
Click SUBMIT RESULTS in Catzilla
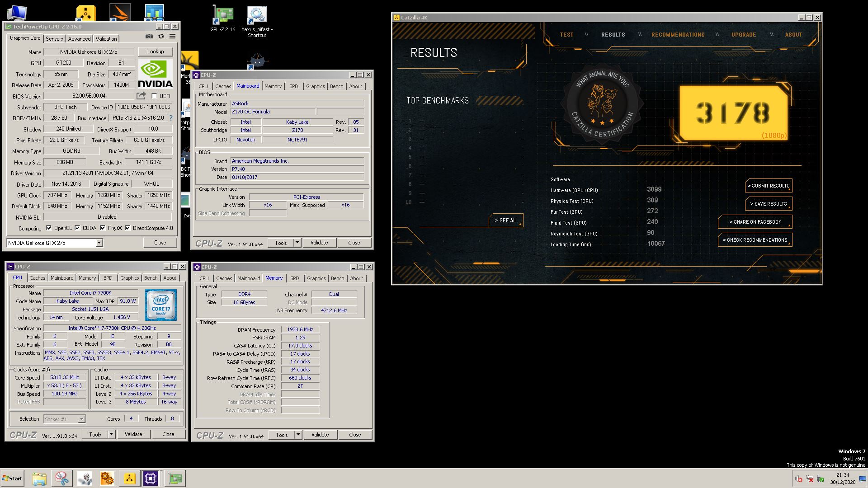768,186
